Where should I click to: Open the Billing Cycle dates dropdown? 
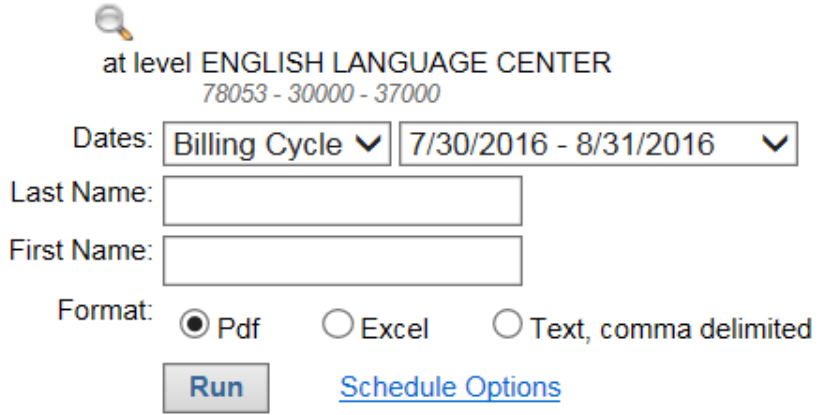pos(260,144)
